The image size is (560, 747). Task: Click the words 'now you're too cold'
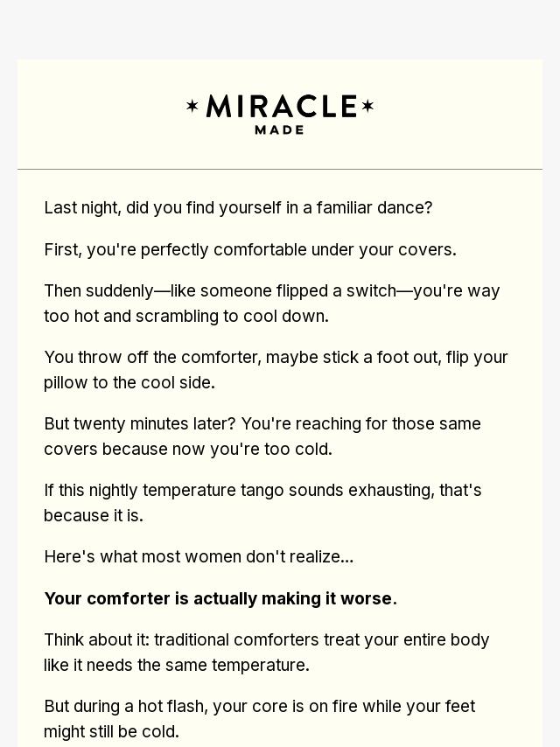262,449
